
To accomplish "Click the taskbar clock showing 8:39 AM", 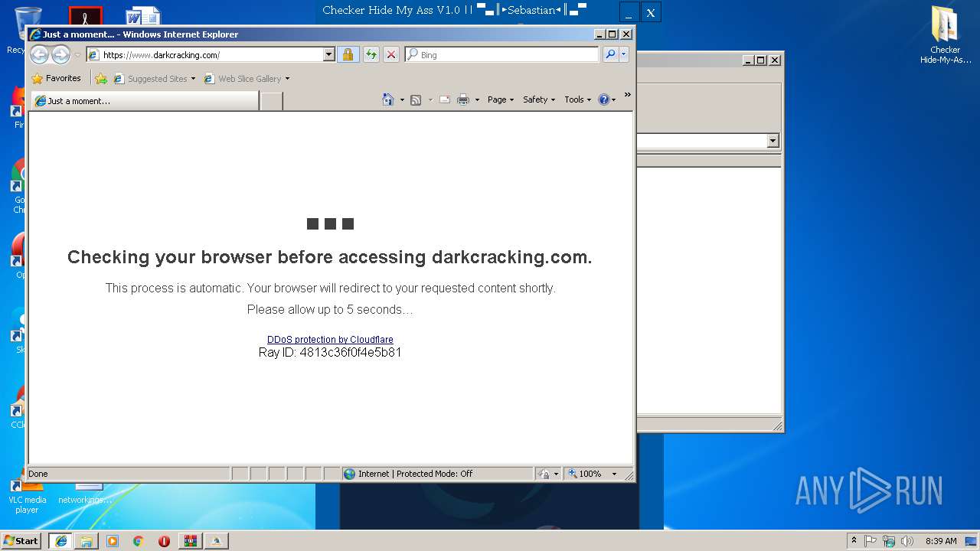I will coord(941,541).
